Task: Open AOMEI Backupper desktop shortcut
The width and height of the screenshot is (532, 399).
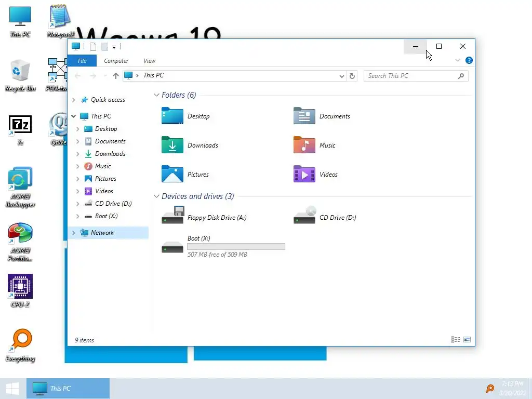Action: [x=20, y=187]
